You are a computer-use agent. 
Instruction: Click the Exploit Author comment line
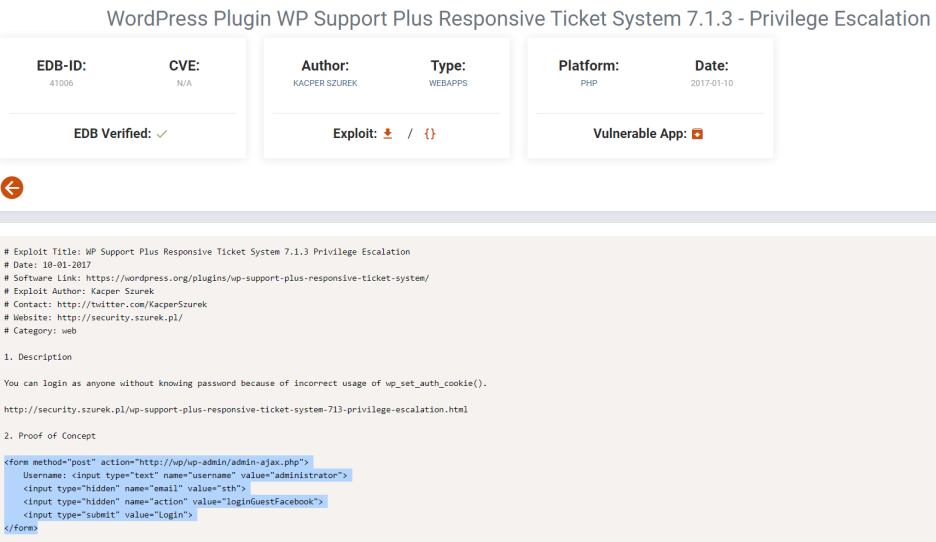coord(79,291)
